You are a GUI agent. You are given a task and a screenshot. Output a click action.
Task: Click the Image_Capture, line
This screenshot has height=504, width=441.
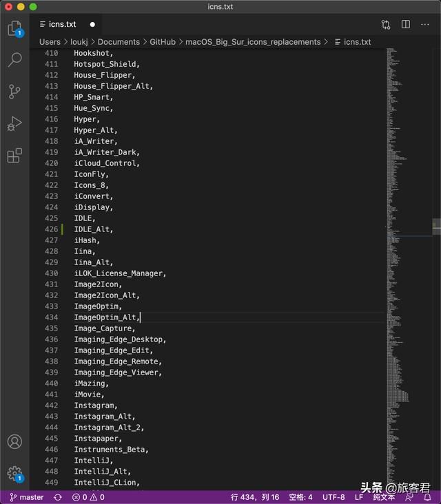tap(104, 328)
